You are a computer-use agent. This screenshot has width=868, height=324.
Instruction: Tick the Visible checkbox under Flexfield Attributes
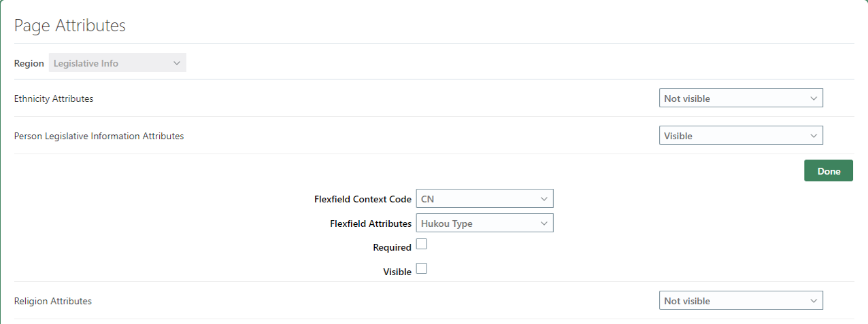point(422,268)
